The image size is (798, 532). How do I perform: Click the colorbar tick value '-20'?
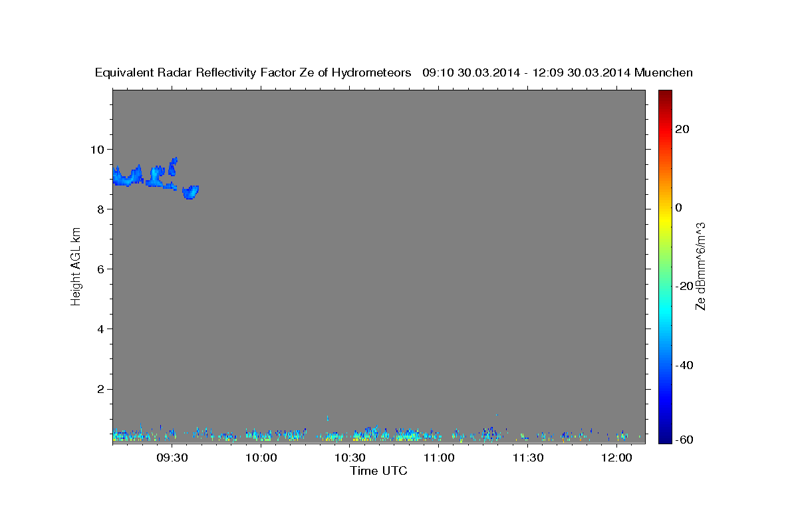pos(684,286)
